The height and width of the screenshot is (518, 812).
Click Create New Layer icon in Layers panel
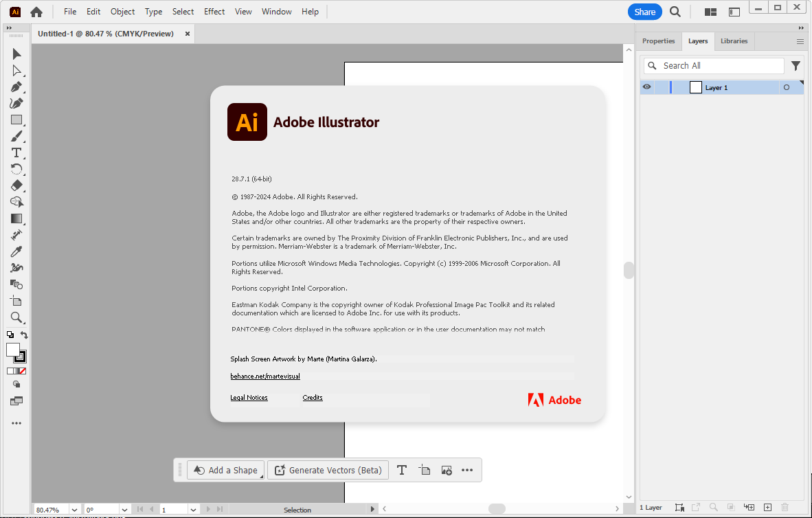tap(767, 508)
